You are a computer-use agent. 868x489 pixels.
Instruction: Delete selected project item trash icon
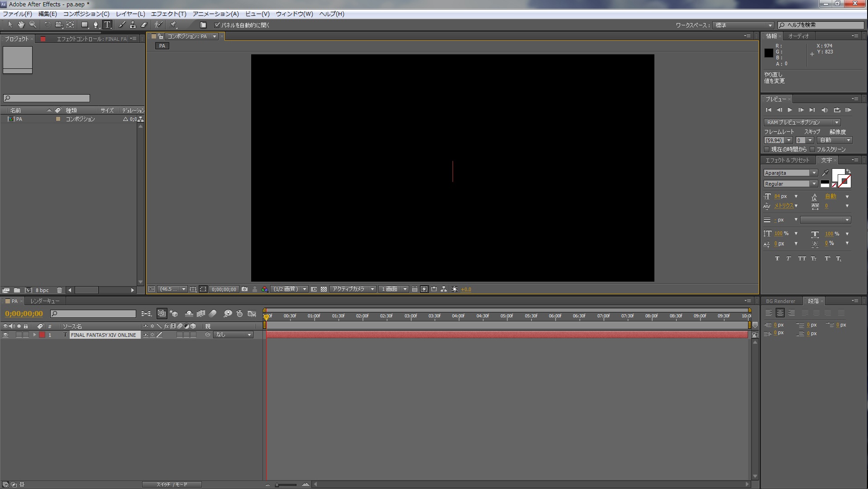[x=59, y=290]
